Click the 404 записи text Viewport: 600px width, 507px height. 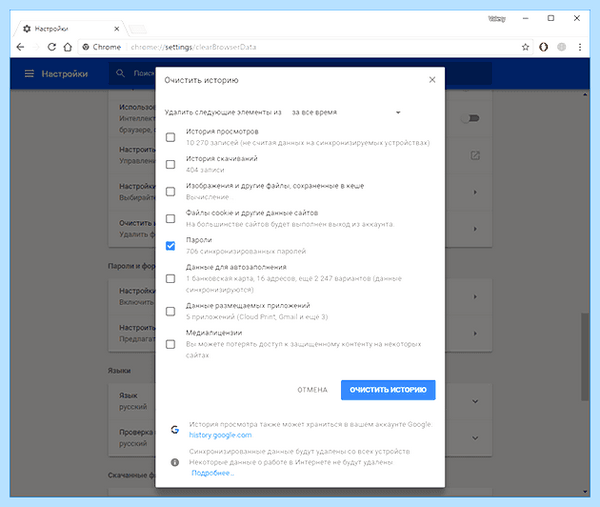click(205, 170)
